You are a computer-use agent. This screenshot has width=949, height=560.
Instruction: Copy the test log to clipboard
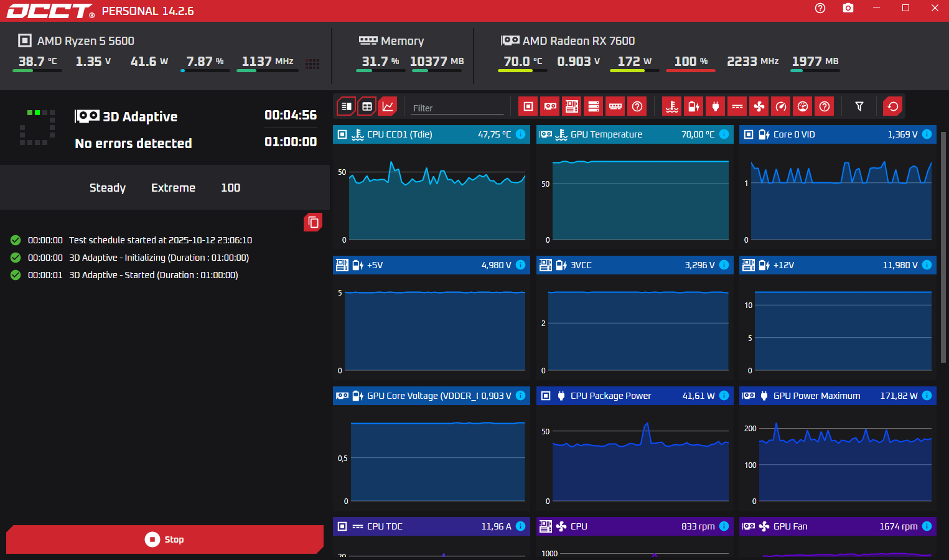(313, 222)
